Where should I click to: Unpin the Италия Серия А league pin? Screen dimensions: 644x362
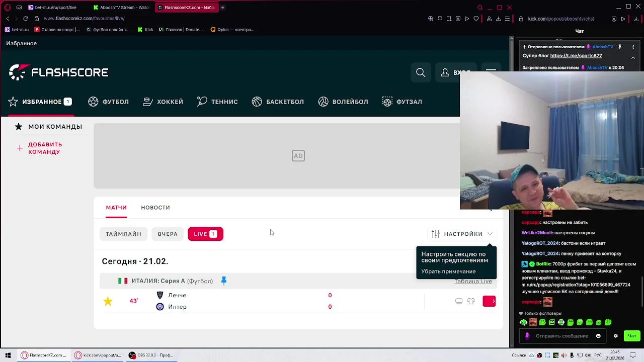click(x=224, y=281)
